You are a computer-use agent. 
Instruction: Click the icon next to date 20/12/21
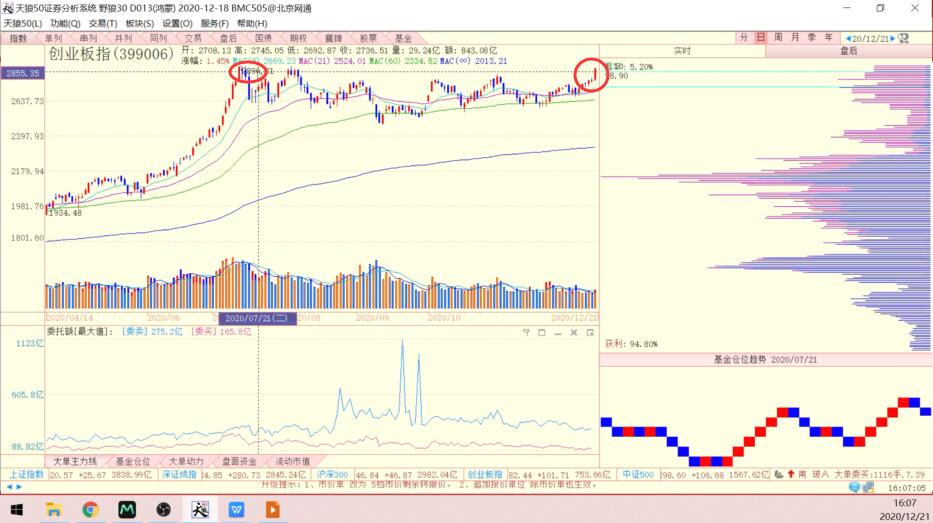point(904,38)
